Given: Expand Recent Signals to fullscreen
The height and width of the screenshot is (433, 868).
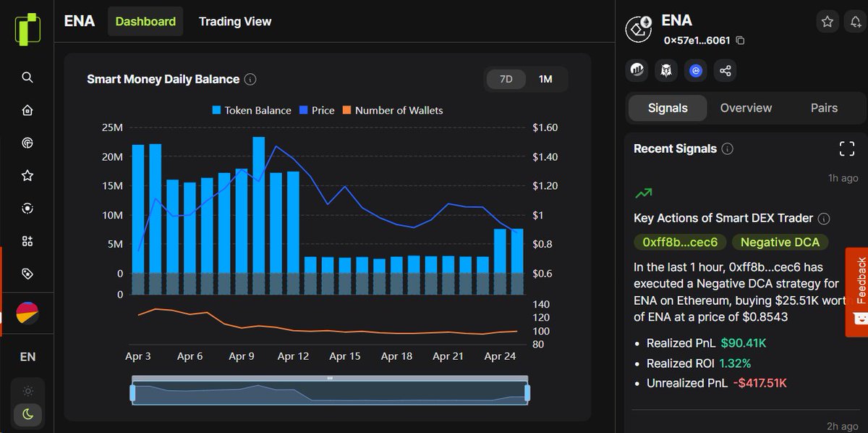Looking at the screenshot, I should coord(847,149).
